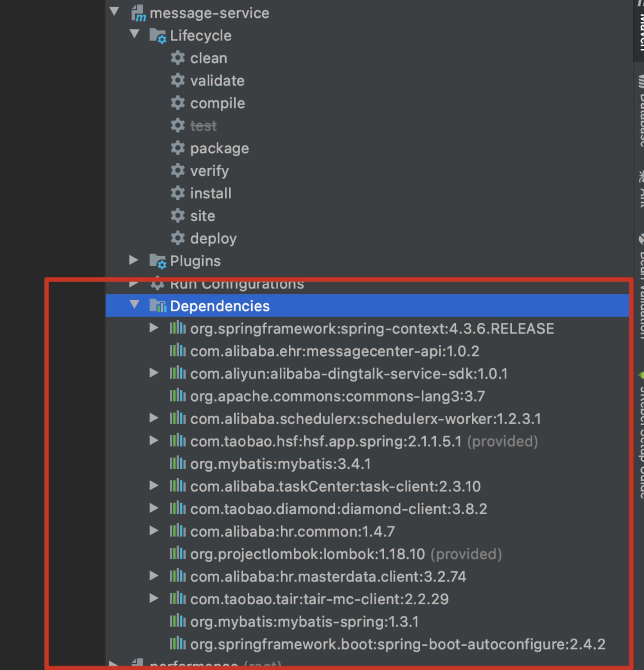The width and height of the screenshot is (644, 670).
Task: Select the package lifecycle goal
Action: 219,149
